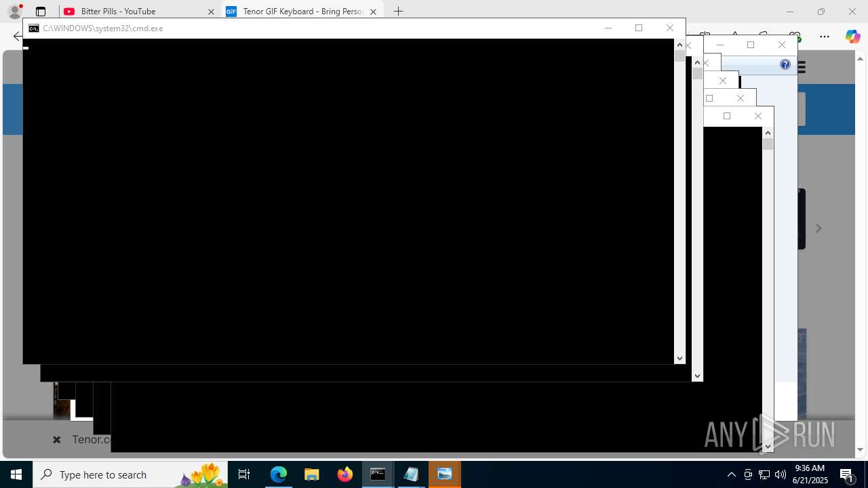The height and width of the screenshot is (488, 868).
Task: Minimize the front cmd.exe window
Action: (608, 28)
